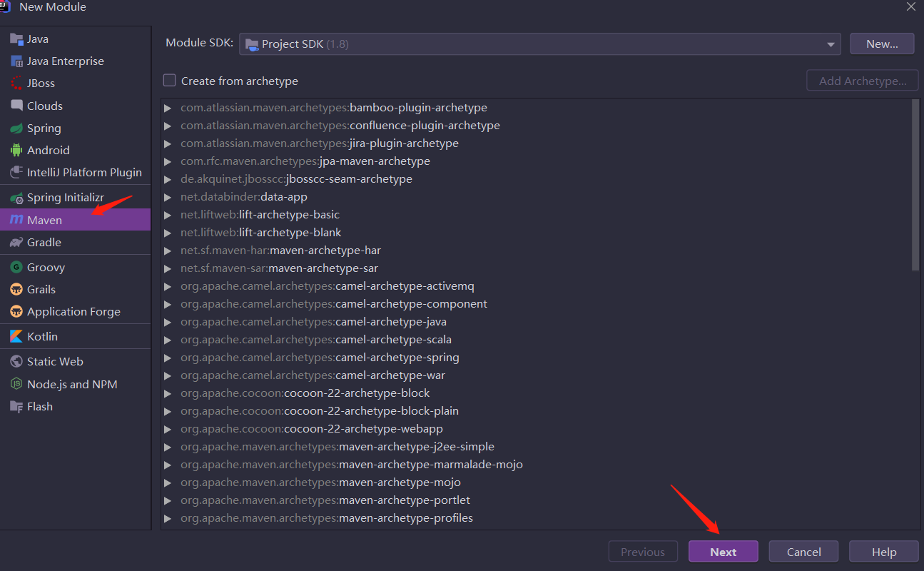Image resolution: width=924 pixels, height=571 pixels.
Task: Click the Grails icon
Action: click(x=16, y=290)
